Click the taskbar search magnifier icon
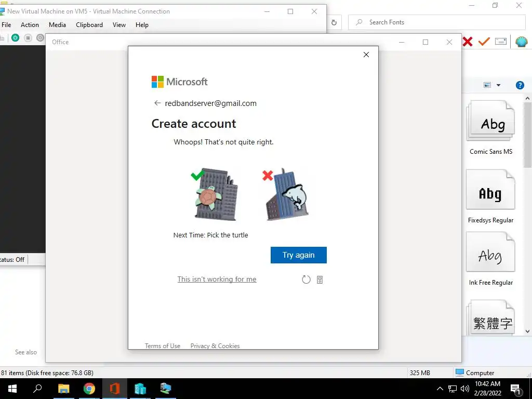 [x=37, y=389]
